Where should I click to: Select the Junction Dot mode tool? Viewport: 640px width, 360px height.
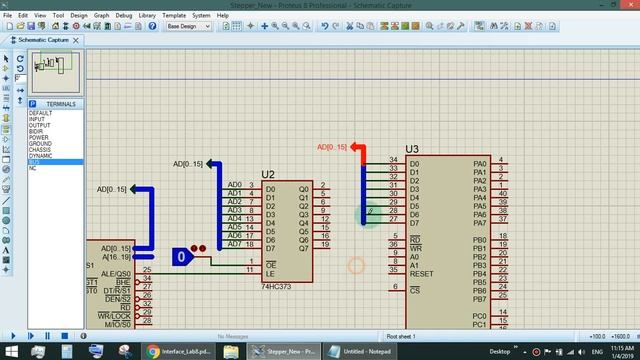pyautogui.click(x=6, y=78)
